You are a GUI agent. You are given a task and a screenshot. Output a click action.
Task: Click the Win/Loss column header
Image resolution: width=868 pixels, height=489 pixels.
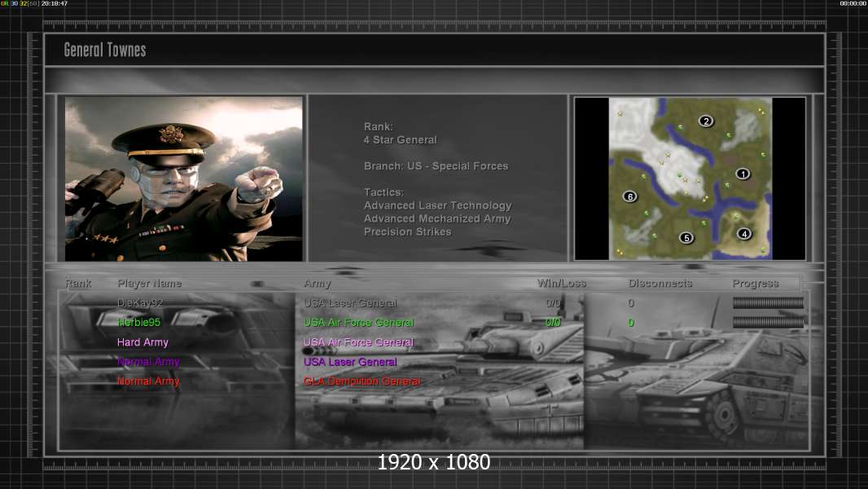click(x=561, y=283)
